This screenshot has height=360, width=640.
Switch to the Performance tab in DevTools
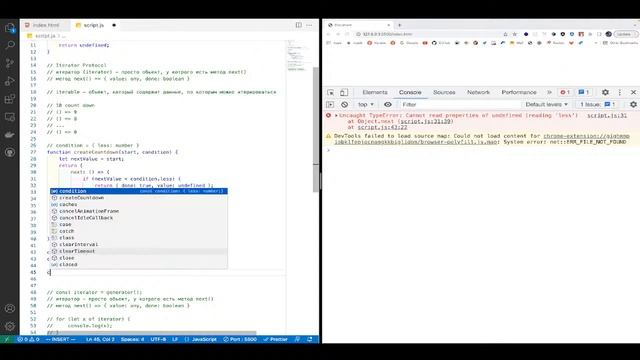pyautogui.click(x=519, y=93)
